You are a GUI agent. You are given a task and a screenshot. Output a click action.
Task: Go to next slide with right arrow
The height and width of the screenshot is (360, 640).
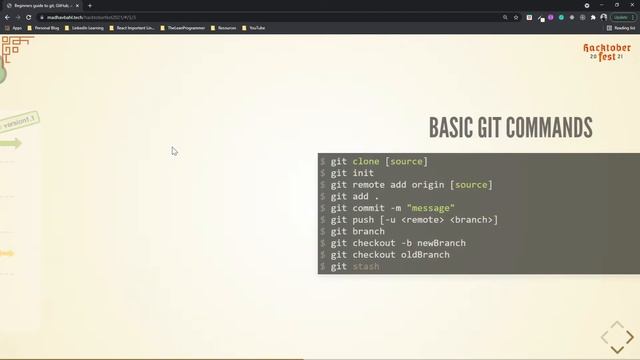630,337
